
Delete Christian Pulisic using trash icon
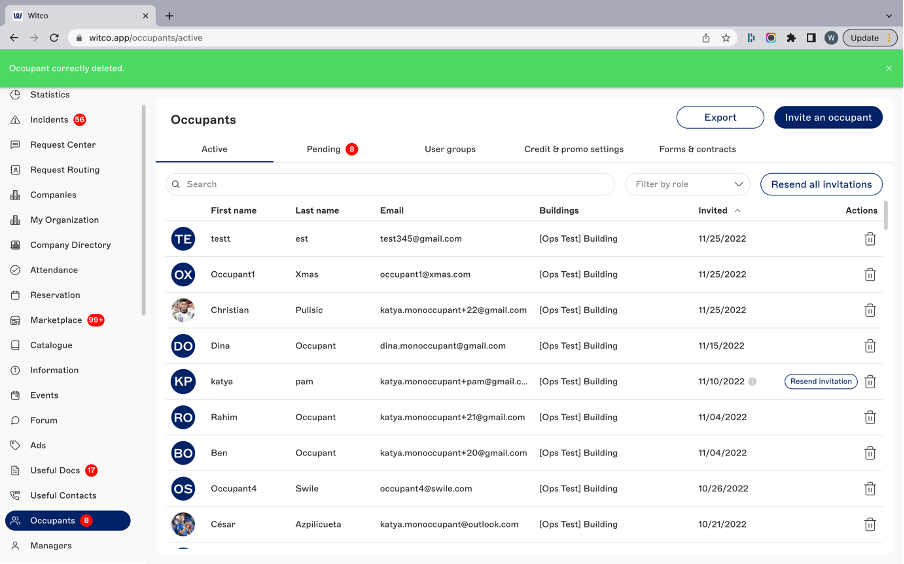click(x=869, y=310)
